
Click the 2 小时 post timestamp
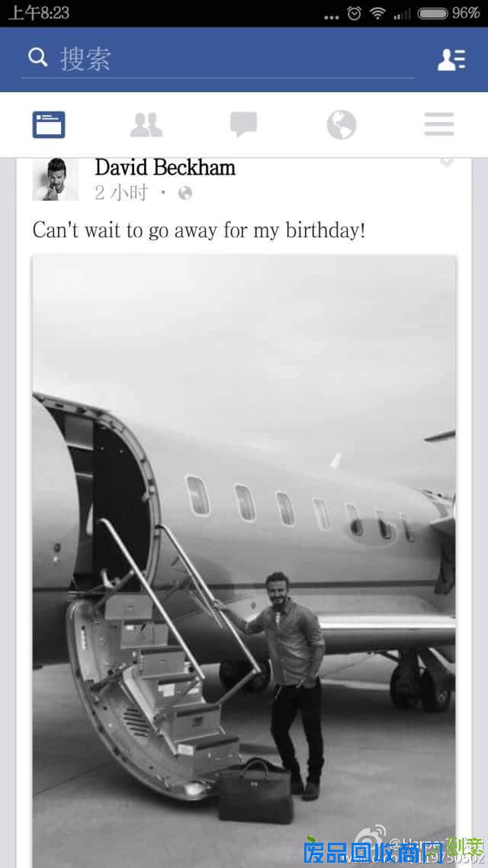[x=121, y=193]
